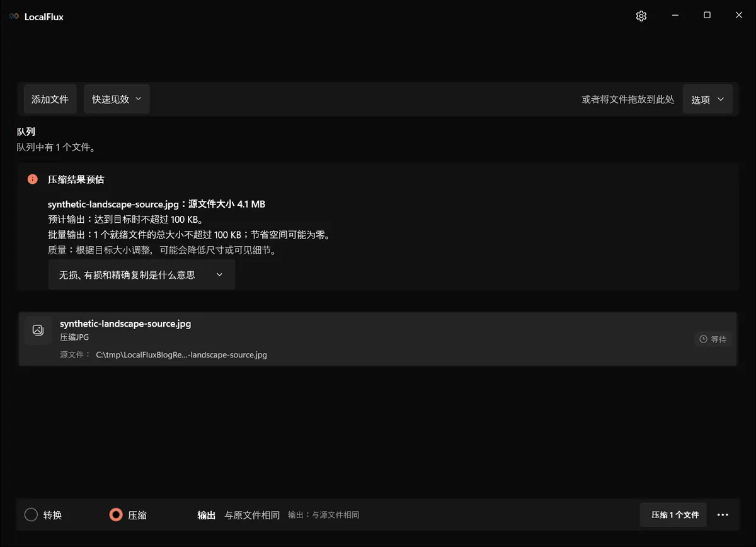Click the orange info icon beside 压缩结果预估
756x547 pixels.
pyautogui.click(x=33, y=179)
